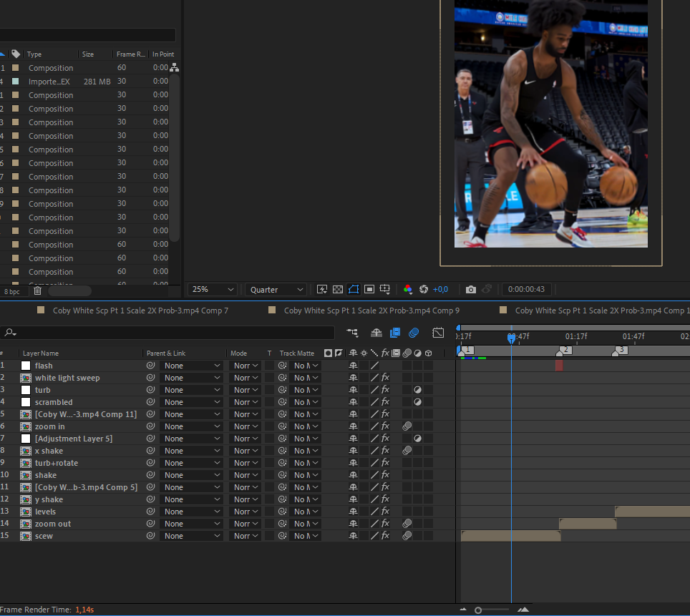Click the Fast Previews icon in viewer
690x616 pixels.
tap(322, 289)
